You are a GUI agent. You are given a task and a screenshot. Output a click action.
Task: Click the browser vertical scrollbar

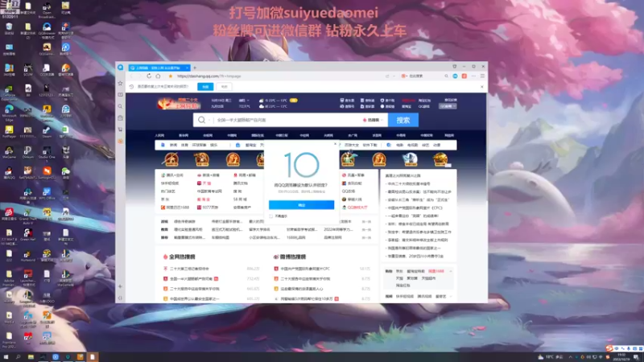click(x=487, y=148)
